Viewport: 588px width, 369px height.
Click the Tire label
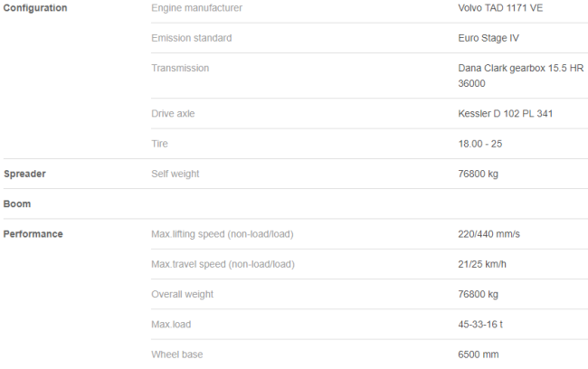pos(159,144)
